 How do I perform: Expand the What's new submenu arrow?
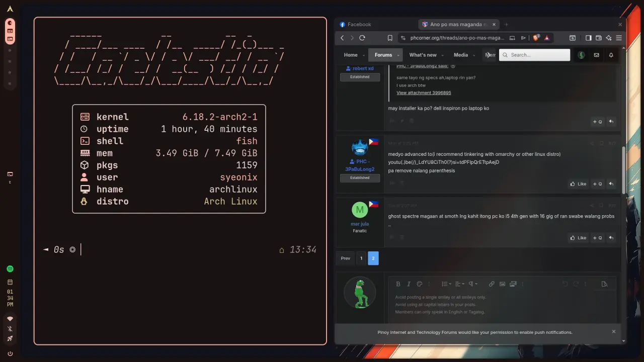click(442, 55)
